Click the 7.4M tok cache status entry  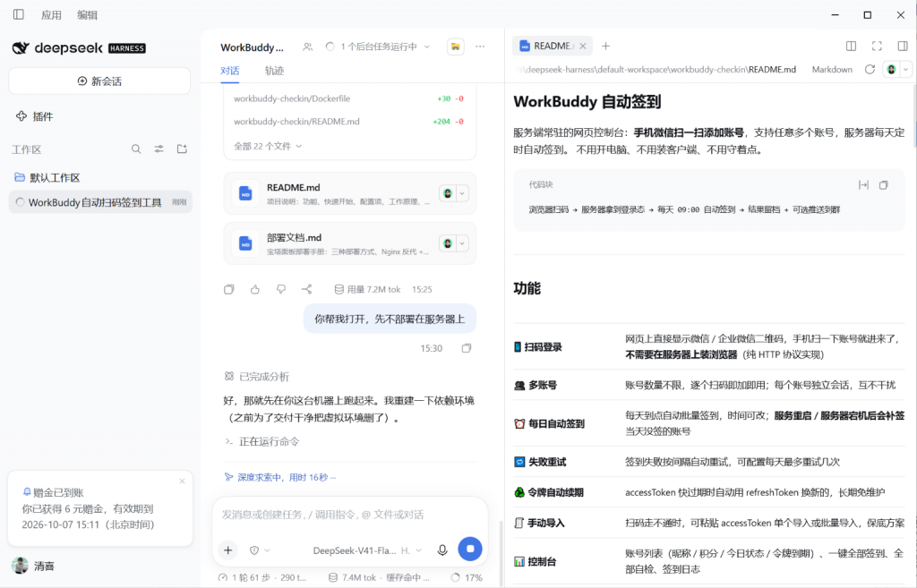(379, 577)
